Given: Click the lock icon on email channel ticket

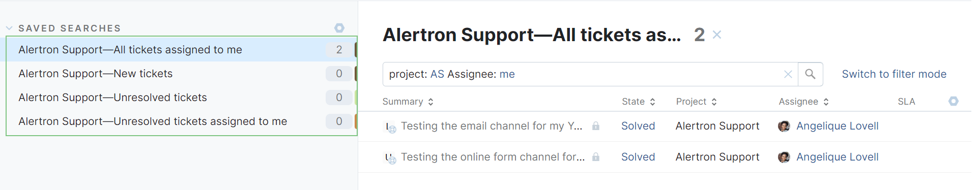Looking at the screenshot, I should pos(595,126).
